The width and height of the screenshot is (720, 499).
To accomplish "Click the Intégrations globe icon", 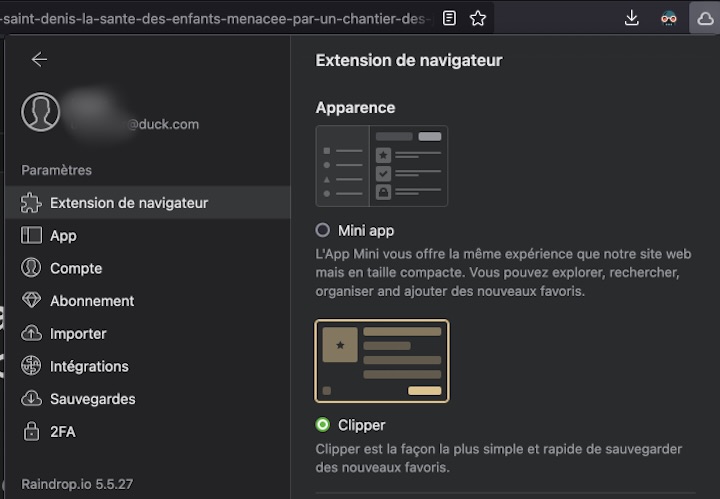I will pyautogui.click(x=32, y=366).
